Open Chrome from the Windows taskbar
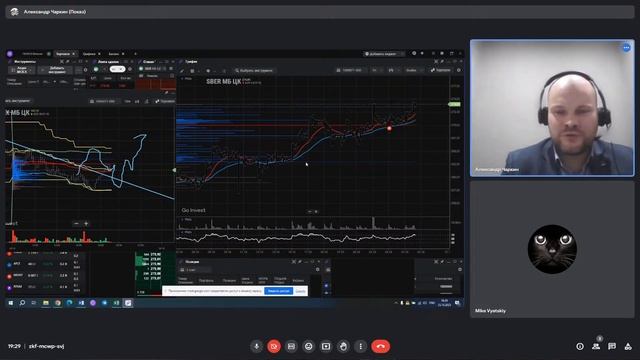 pyautogui.click(x=58, y=303)
